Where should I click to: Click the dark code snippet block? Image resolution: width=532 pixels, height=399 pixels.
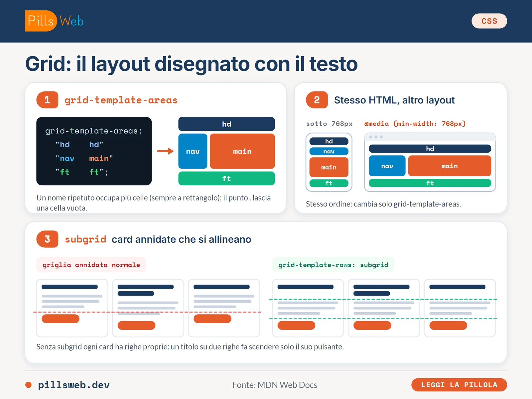94,151
